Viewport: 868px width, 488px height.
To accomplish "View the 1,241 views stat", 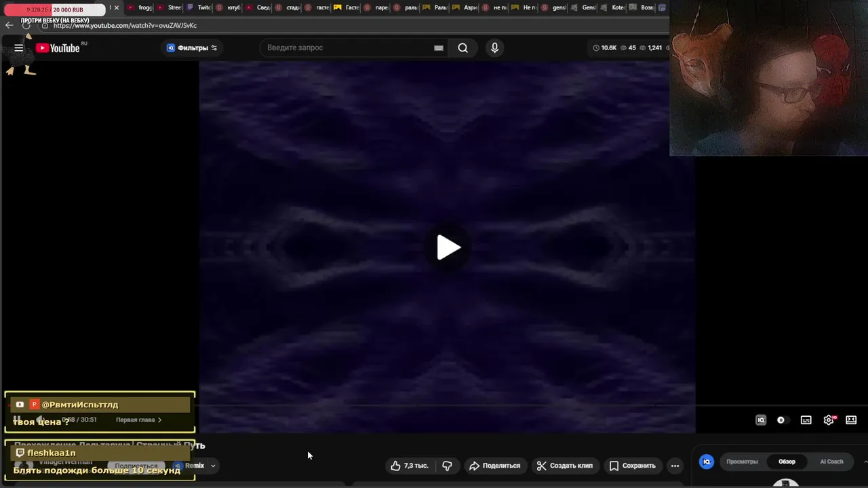I will pos(651,47).
